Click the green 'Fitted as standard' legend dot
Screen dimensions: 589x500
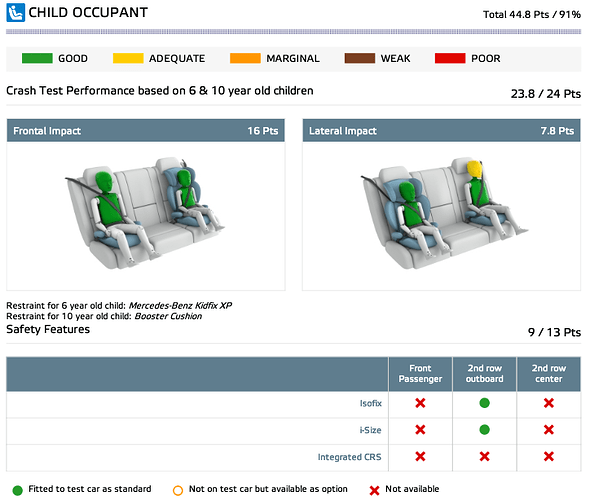pyautogui.click(x=17, y=490)
